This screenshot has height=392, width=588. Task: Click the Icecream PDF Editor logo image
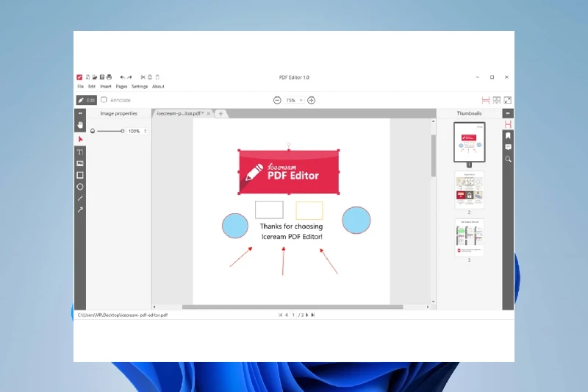289,172
